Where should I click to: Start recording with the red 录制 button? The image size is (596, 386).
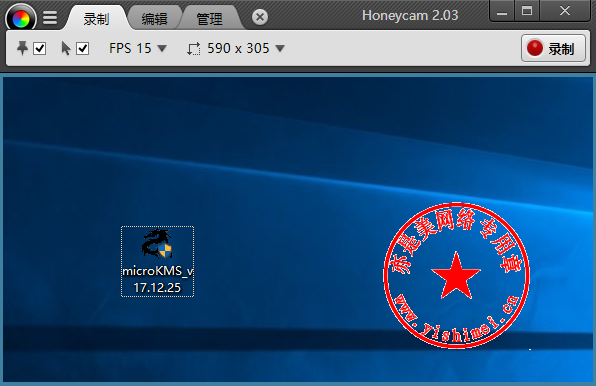pyautogui.click(x=553, y=48)
